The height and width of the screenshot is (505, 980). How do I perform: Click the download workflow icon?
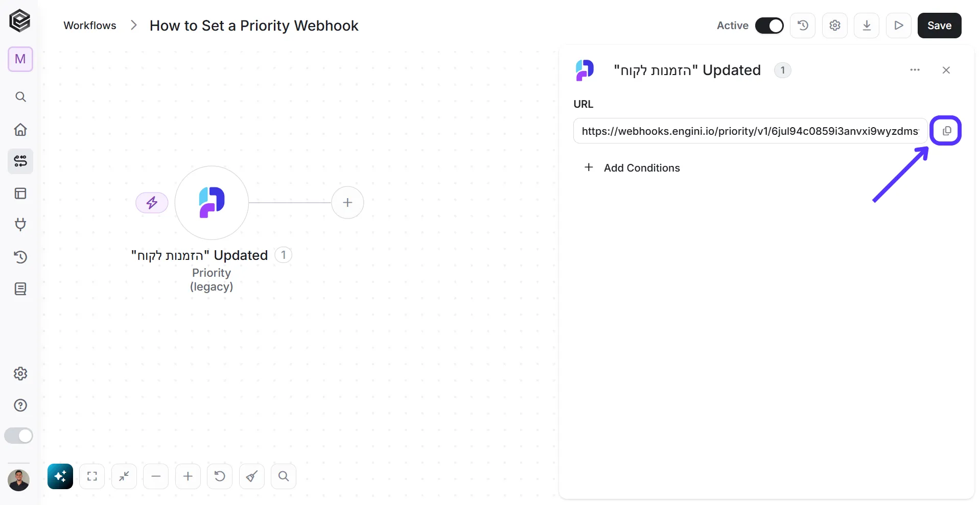point(867,26)
